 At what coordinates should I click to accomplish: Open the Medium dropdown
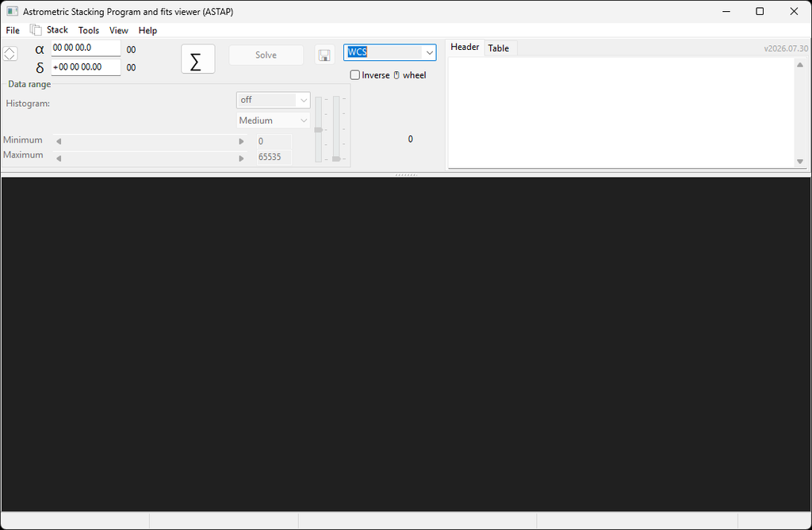(273, 120)
